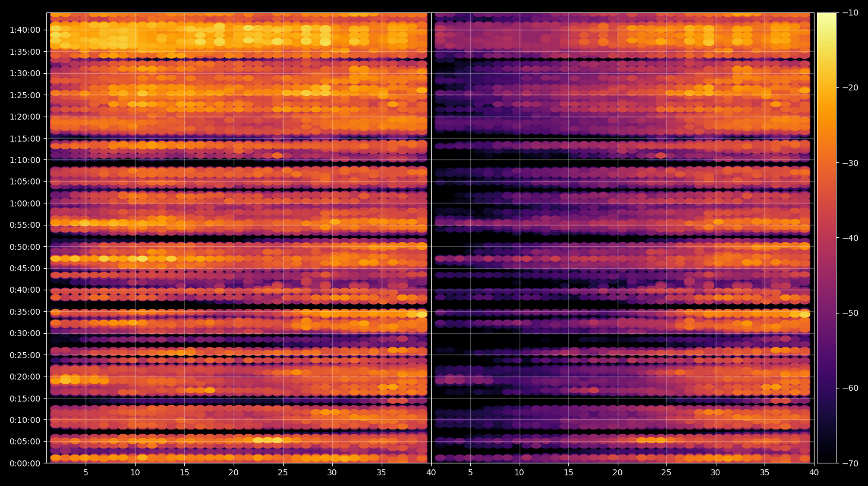Viewport: 868px width, 486px height.
Task: Click the 1:15:00 y-axis tick label
Action: tap(25, 139)
